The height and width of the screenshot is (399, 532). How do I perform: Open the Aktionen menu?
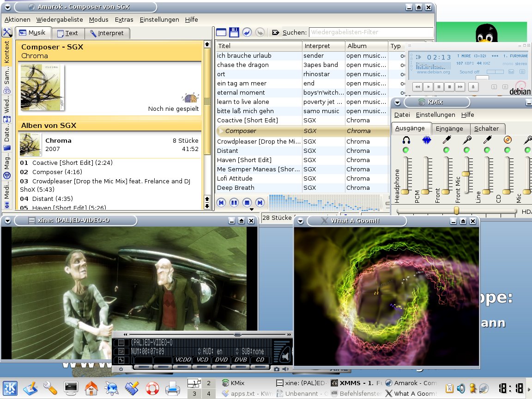click(17, 20)
